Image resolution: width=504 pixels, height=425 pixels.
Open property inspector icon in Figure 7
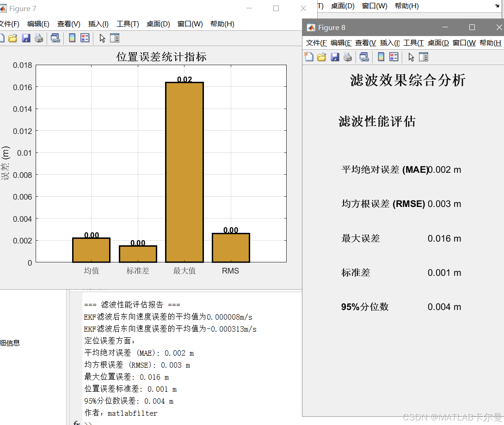[115, 38]
